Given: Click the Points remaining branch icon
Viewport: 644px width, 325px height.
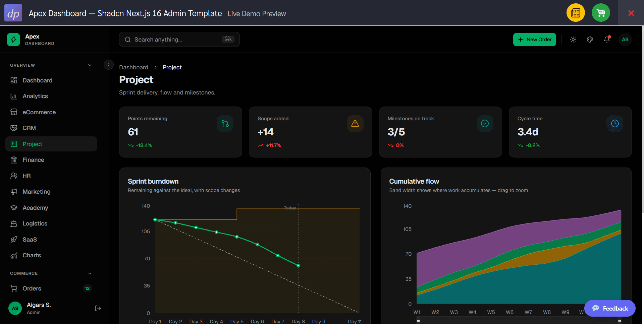Looking at the screenshot, I should [225, 124].
